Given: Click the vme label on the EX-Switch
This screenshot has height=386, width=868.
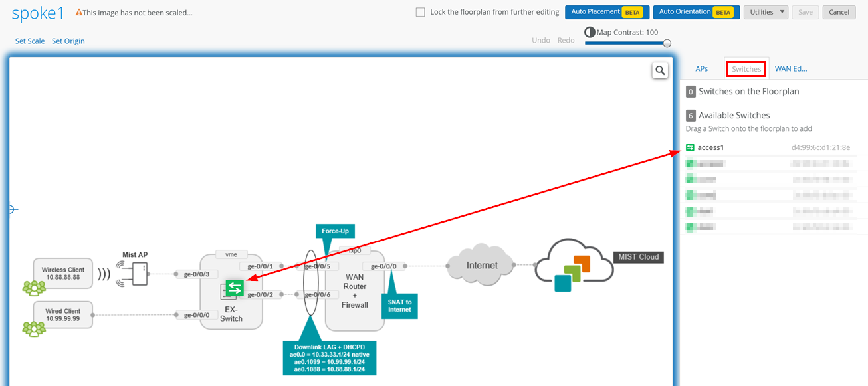Looking at the screenshot, I should [231, 254].
